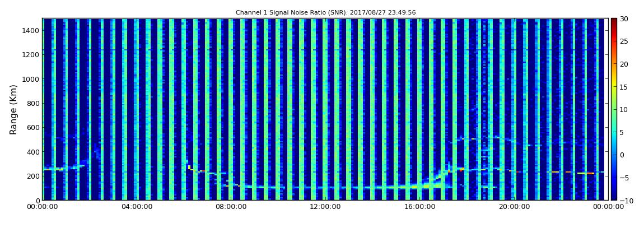The height and width of the screenshot is (228, 644).
Task: Click the colorbar tick label 25
Action: click(623, 41)
